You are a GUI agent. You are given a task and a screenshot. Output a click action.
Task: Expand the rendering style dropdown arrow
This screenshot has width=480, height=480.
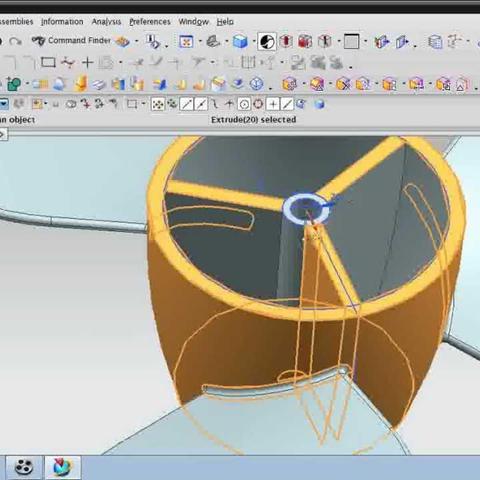(254, 42)
